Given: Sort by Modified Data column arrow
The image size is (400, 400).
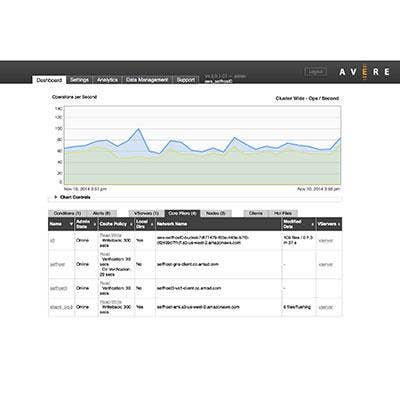Looking at the screenshot, I should pyautogui.click(x=312, y=224).
